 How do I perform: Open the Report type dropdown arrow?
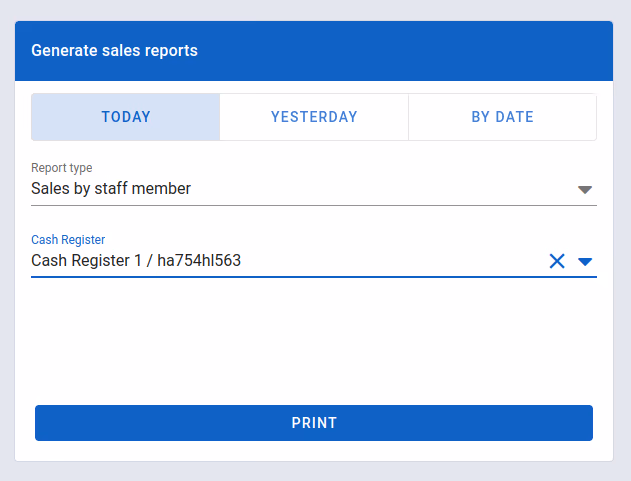pyautogui.click(x=585, y=190)
